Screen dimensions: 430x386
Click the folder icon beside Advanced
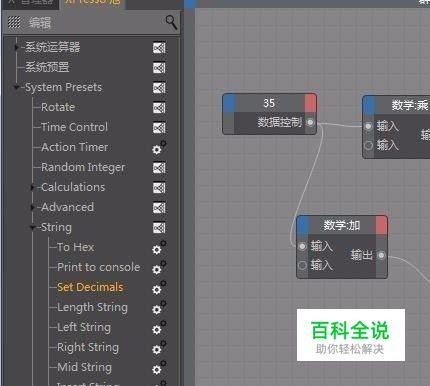click(159, 208)
